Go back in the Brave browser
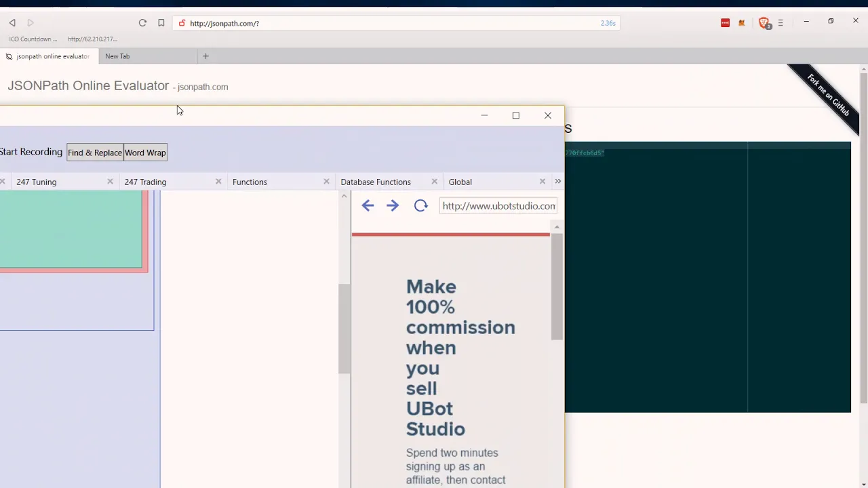The height and width of the screenshot is (488, 868). [12, 23]
